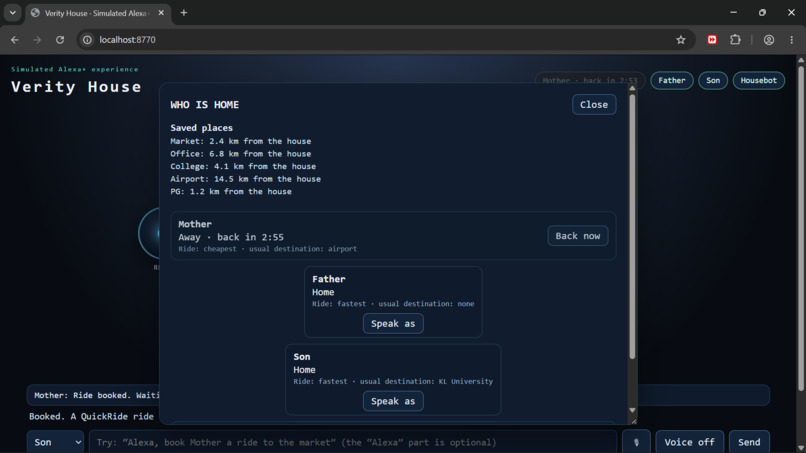Viewport: 806px width, 453px height.
Task: Open the Extensions puzzle icon
Action: coord(736,40)
